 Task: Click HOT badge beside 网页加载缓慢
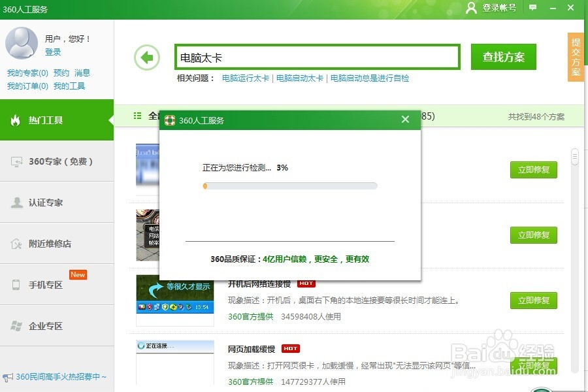pos(291,348)
